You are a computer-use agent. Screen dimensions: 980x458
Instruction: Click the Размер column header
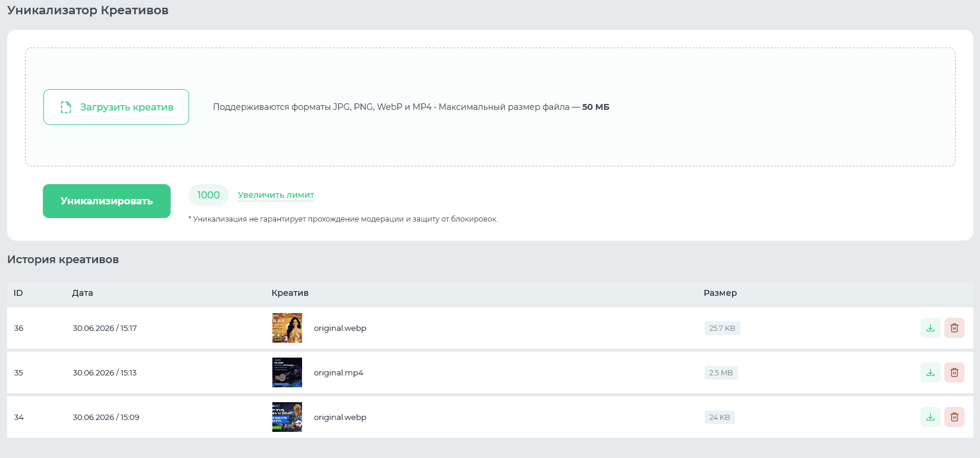point(720,293)
